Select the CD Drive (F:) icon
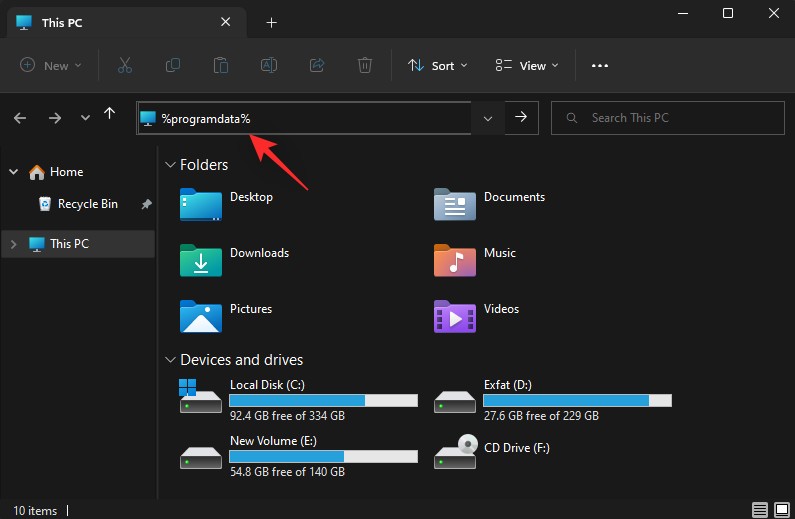The height and width of the screenshot is (519, 795). click(x=455, y=452)
